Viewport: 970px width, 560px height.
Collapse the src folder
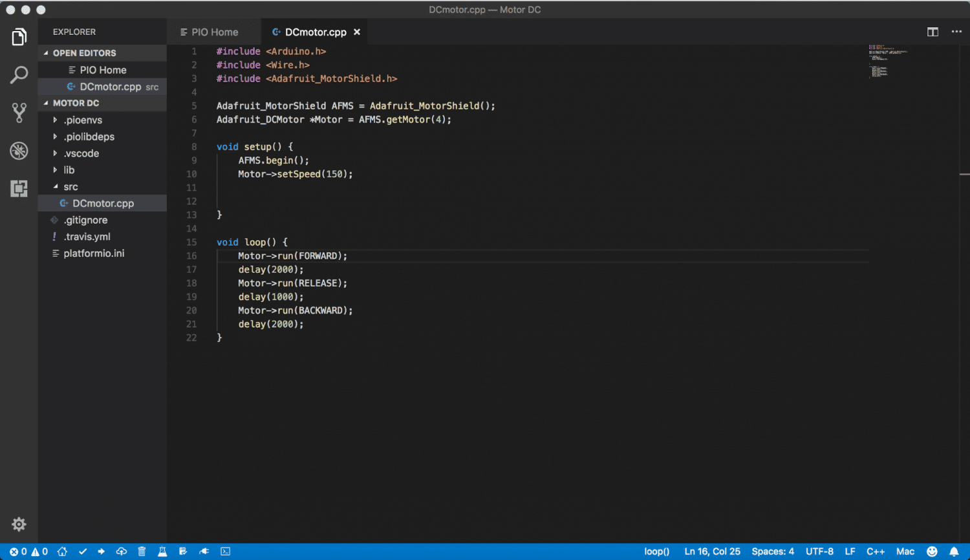(70, 187)
